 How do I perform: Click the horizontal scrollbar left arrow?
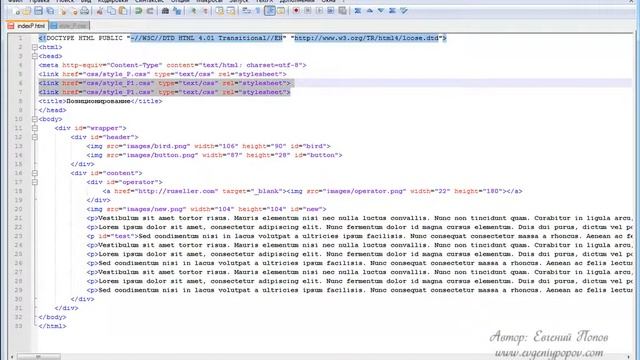[x=11, y=357]
